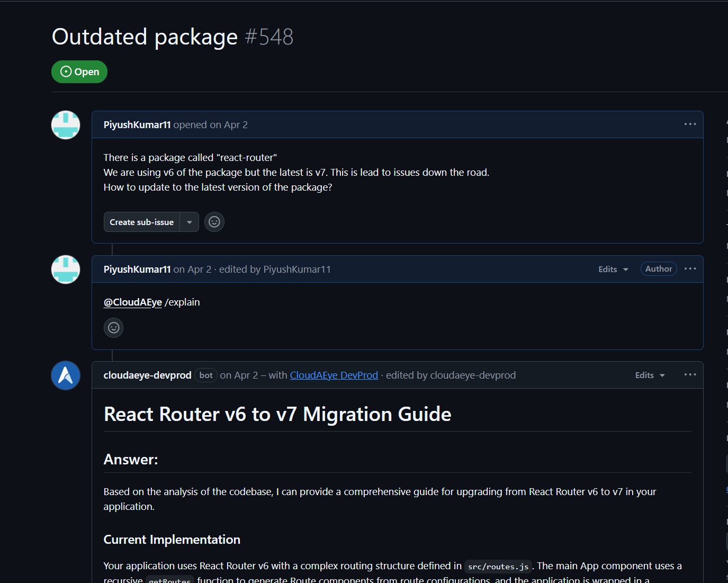728x583 pixels.
Task: Click the @CloudAEye mention link
Action: pyautogui.click(x=133, y=302)
